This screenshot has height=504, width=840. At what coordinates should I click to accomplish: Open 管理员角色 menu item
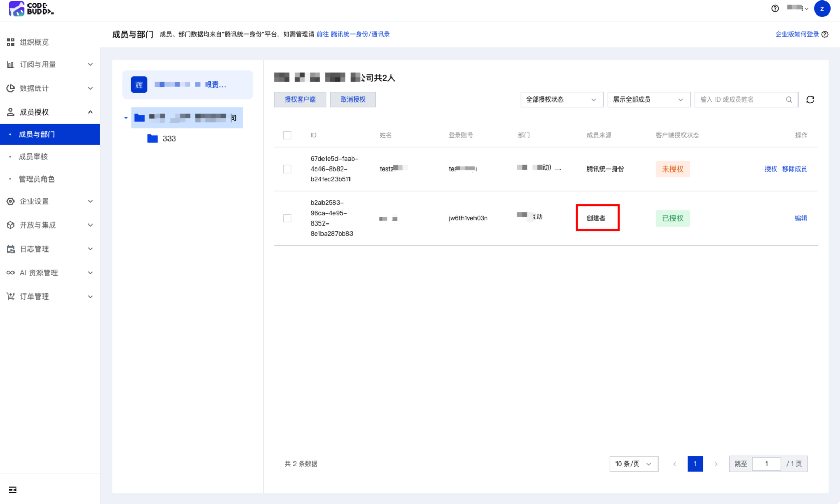[x=36, y=179]
